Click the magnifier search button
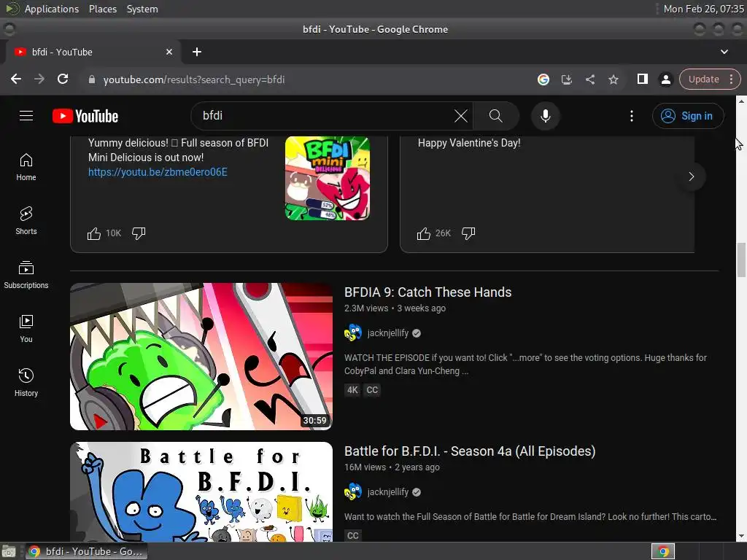The height and width of the screenshot is (560, 747). pyautogui.click(x=496, y=116)
